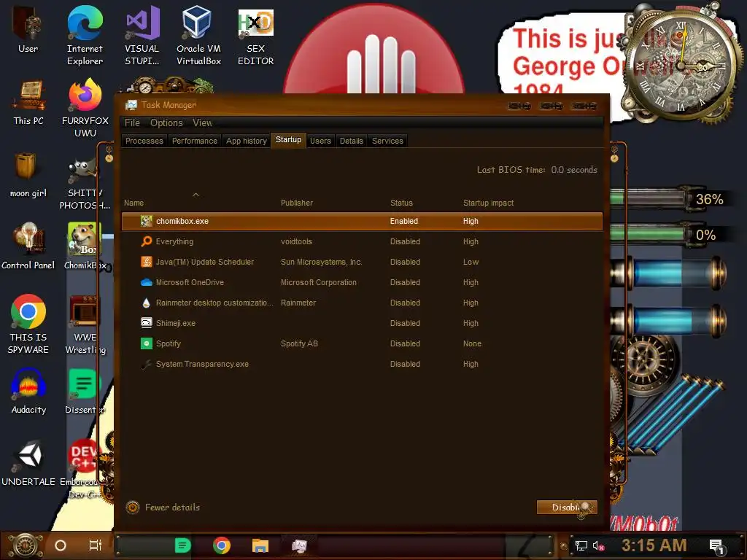Click the steampunk analog clock widget

pos(682,65)
